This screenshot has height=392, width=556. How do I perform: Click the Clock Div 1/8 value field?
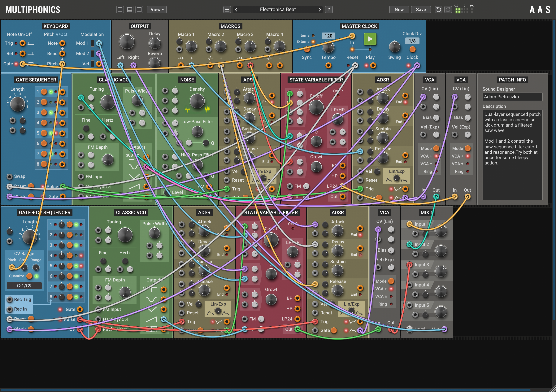(x=412, y=41)
